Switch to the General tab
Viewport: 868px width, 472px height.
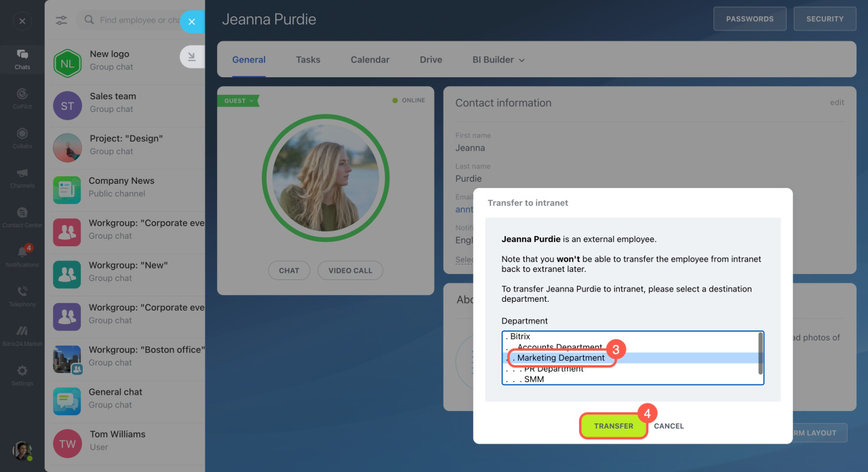[249, 60]
